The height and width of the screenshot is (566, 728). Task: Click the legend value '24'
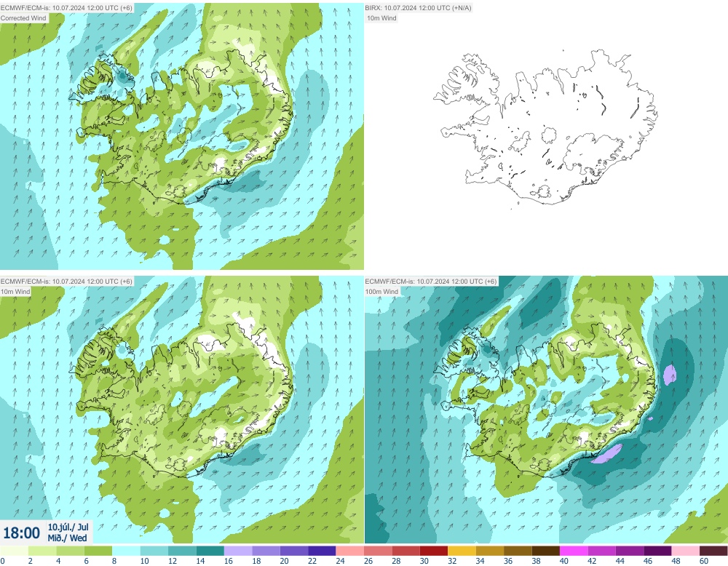[x=340, y=561]
